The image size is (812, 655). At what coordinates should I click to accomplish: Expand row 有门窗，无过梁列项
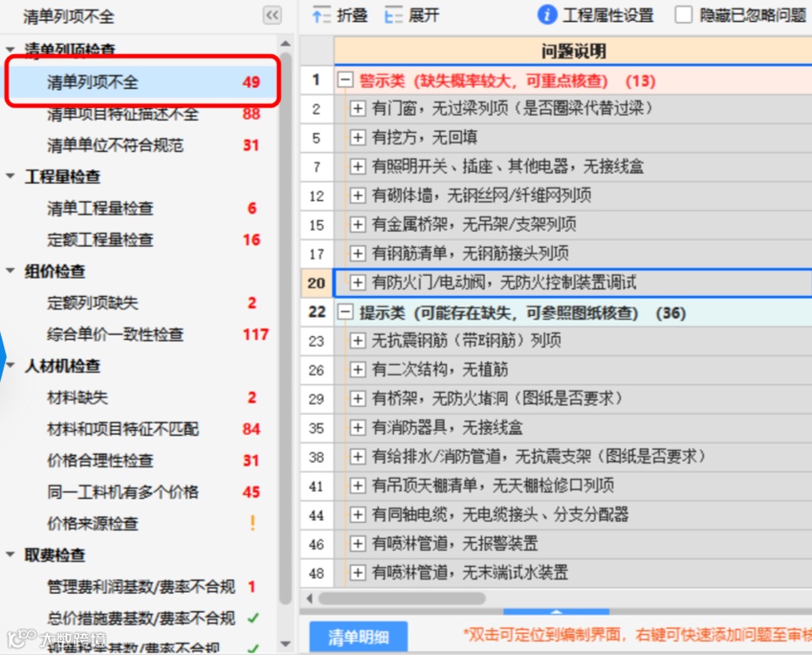click(x=357, y=109)
